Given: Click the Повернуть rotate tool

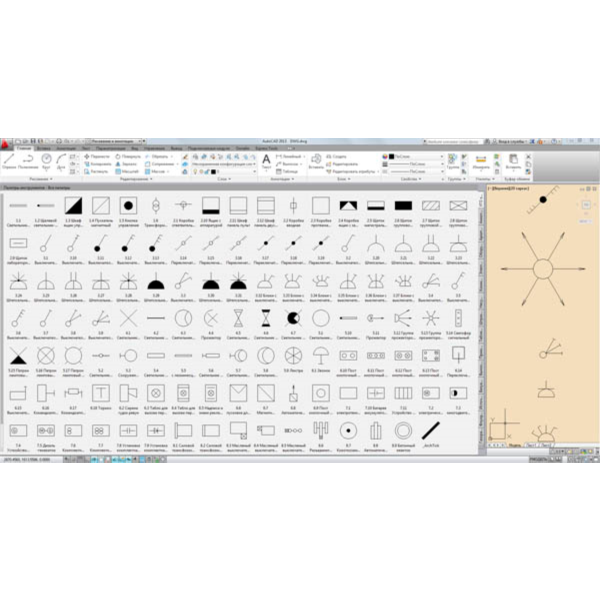Looking at the screenshot, I should click(128, 157).
